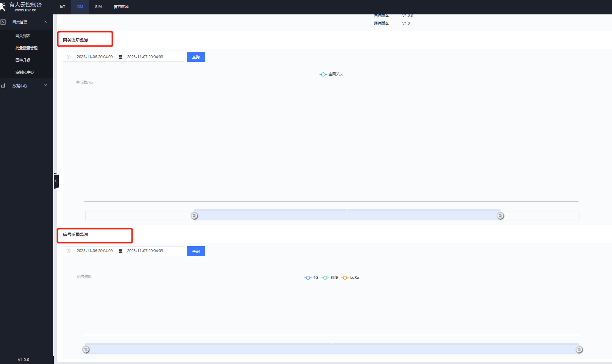Toggle the 4G series in the signal legend
Image resolution: width=612 pixels, height=364 pixels.
pyautogui.click(x=311, y=278)
